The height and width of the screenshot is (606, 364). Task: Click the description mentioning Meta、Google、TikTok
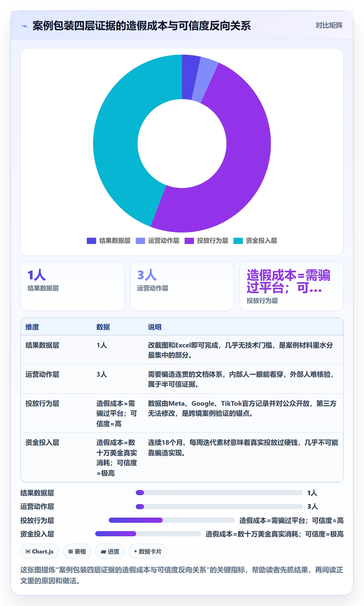pyautogui.click(x=242, y=408)
